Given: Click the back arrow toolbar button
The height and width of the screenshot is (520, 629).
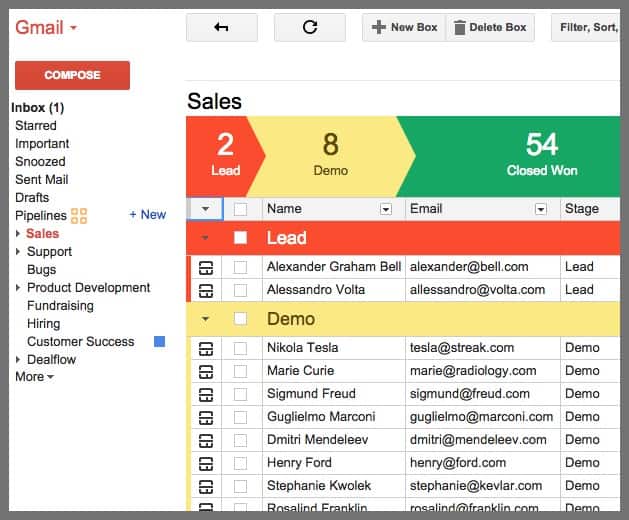Looking at the screenshot, I should coord(221,28).
